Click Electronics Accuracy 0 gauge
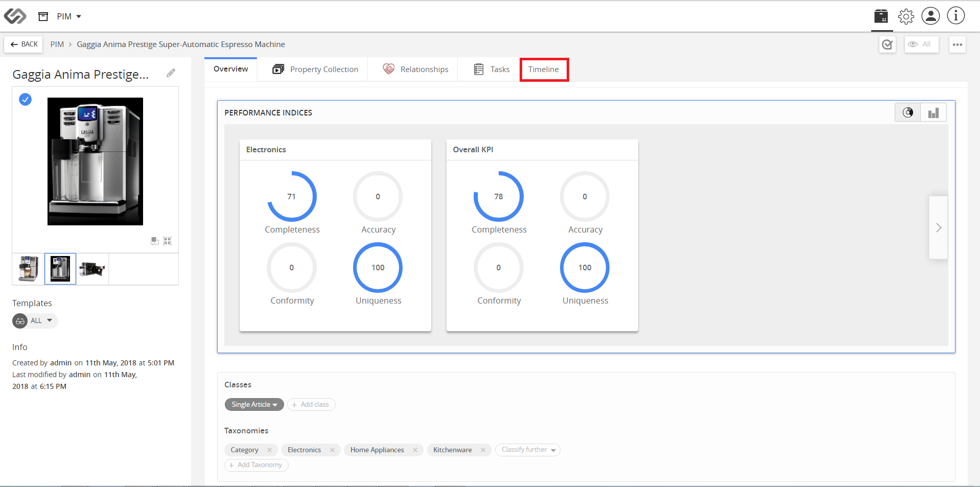Viewport: 980px width, 487px height. coord(378,196)
